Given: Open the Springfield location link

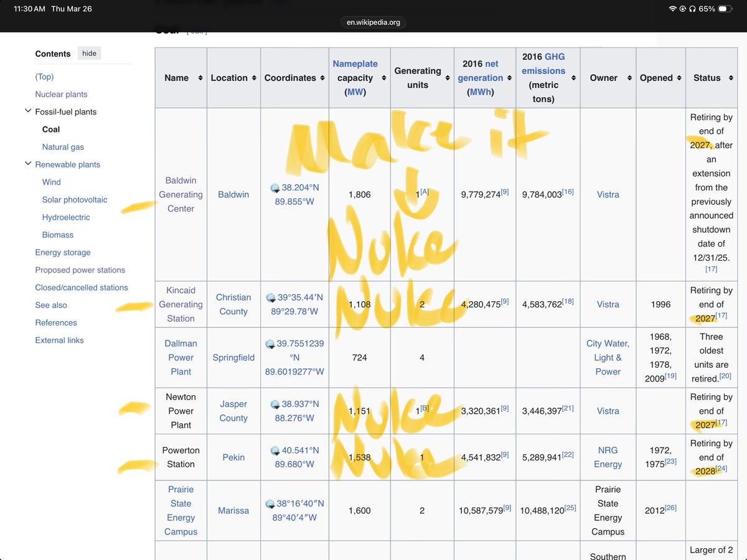Looking at the screenshot, I should click(233, 357).
